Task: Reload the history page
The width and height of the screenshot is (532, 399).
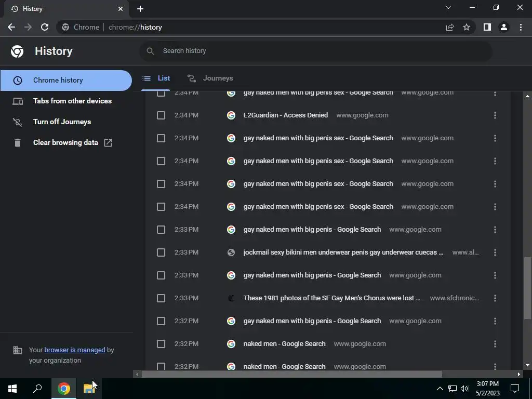Action: pos(45,27)
